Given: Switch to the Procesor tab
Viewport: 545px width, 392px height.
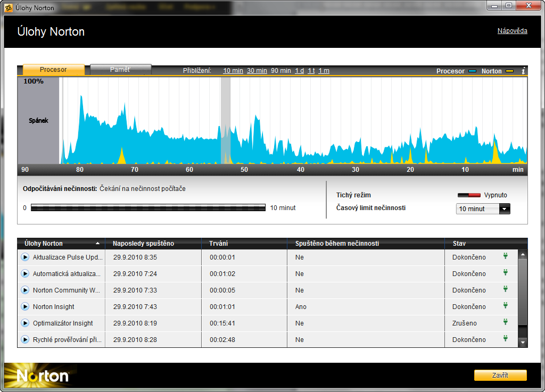Looking at the screenshot, I should click(x=53, y=70).
